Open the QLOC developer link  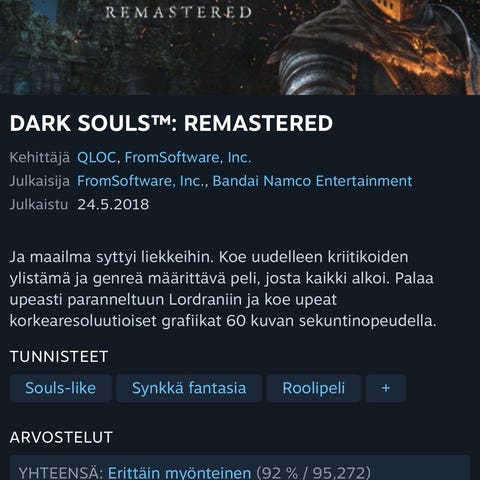tap(96, 157)
